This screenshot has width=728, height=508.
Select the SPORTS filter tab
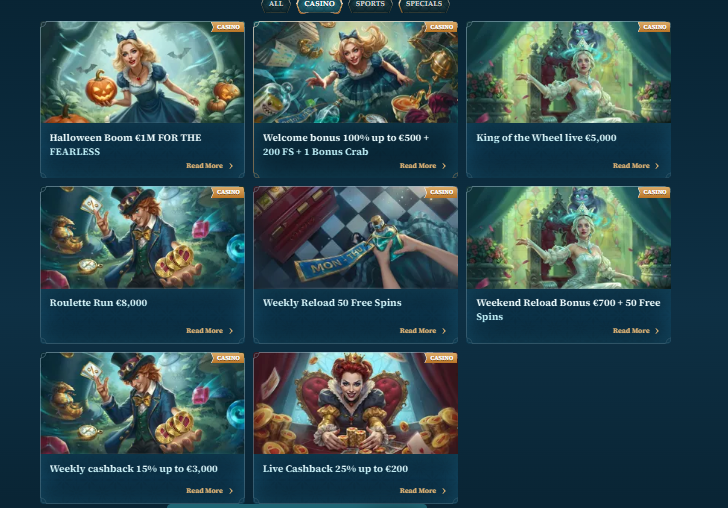point(370,4)
